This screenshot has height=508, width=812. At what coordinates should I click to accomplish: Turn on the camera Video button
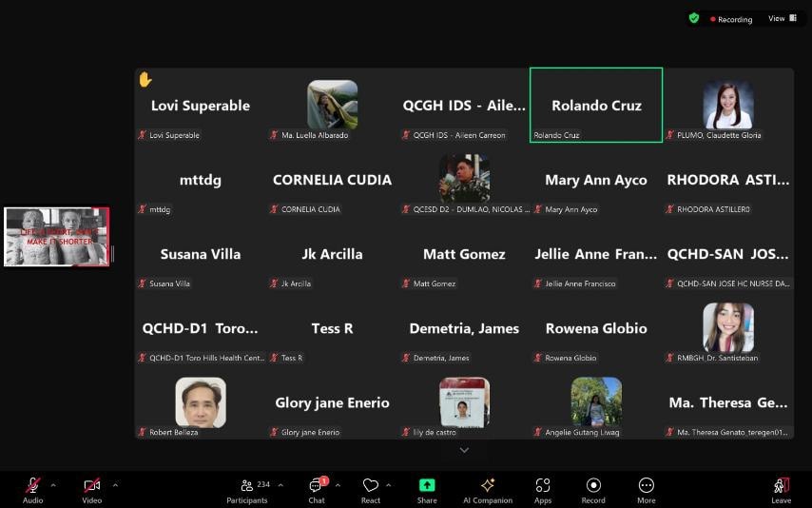[91, 490]
